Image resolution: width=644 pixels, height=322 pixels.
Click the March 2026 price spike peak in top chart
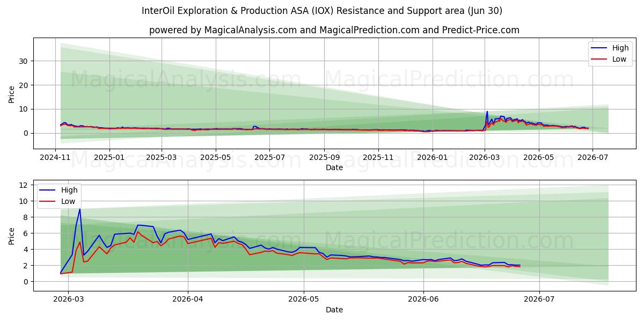click(487, 112)
